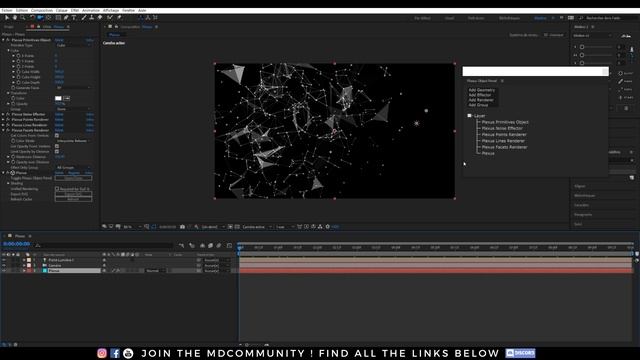Click the timeline graph editor icon
The width and height of the screenshot is (640, 360).
229,245
